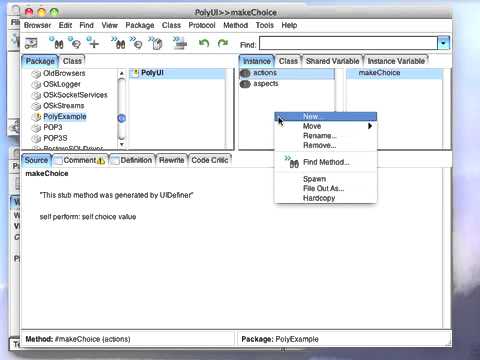Open the Find menu
The height and width of the screenshot is (360, 480).
(86, 25)
